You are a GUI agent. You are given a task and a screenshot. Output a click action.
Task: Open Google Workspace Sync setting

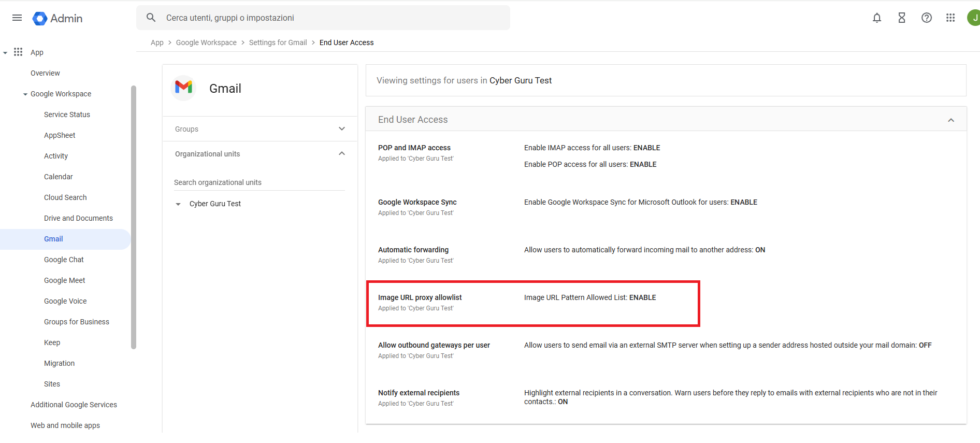[x=417, y=202]
